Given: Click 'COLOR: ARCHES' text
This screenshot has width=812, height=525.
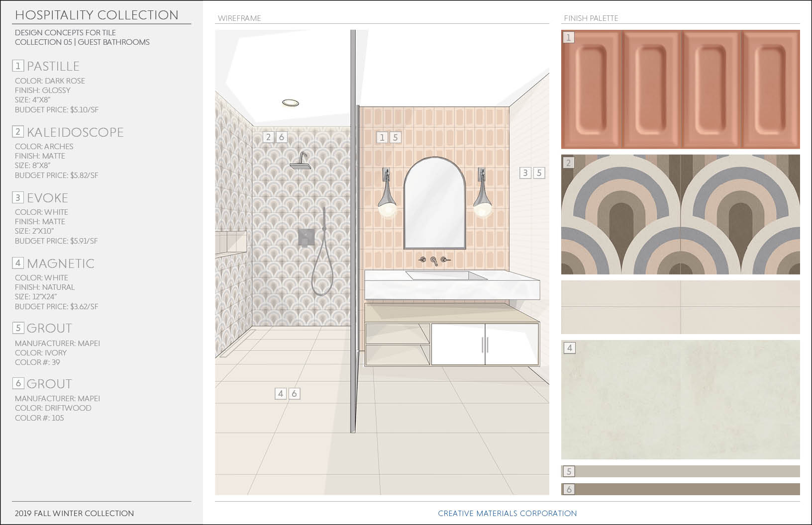Looking at the screenshot, I should point(44,146).
